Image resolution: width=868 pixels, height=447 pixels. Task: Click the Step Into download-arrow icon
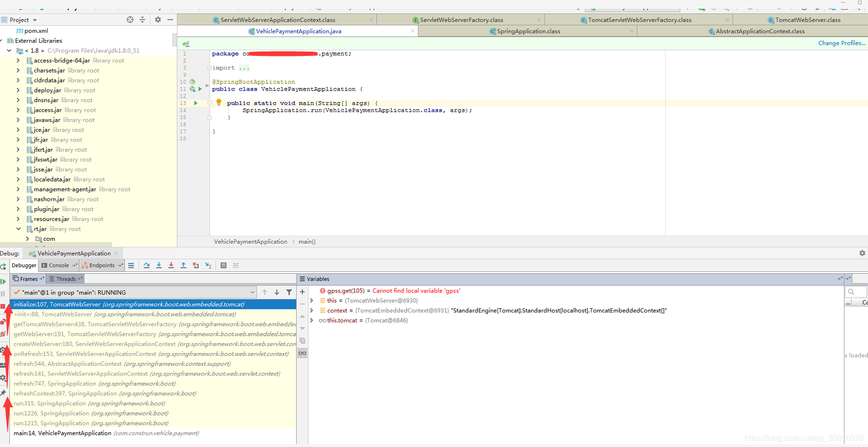point(159,266)
